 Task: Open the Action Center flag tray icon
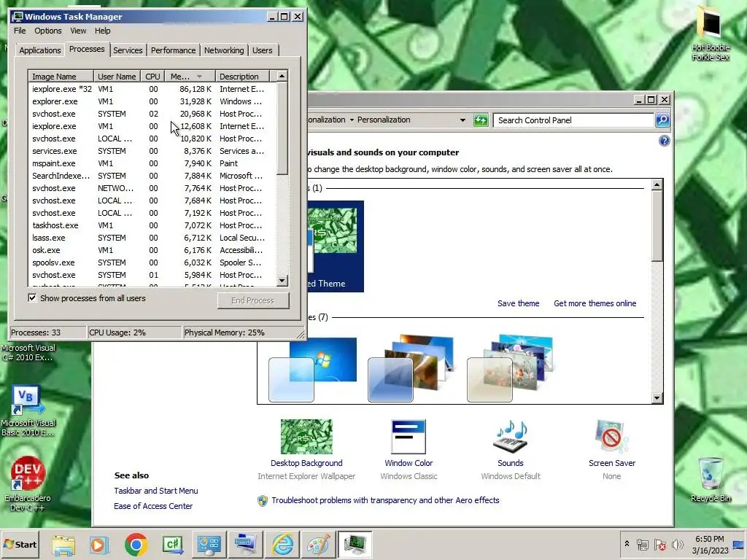(659, 544)
